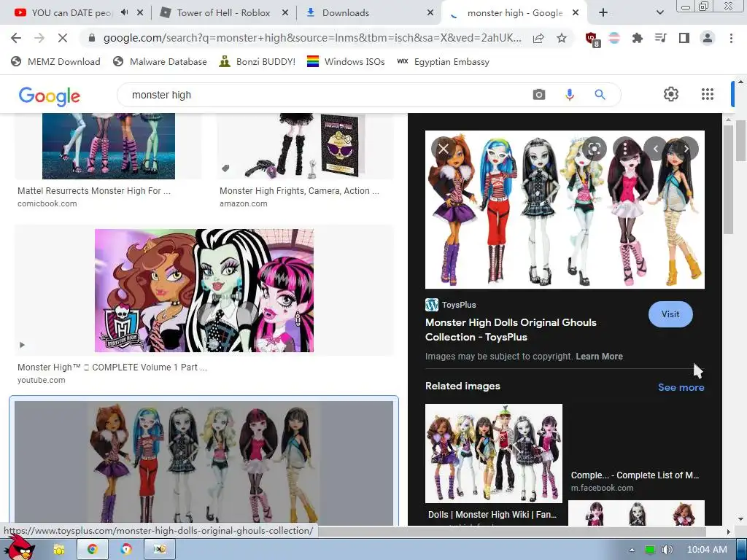The image size is (747, 560).
Task: Show the previous image in preview
Action: [x=656, y=149]
